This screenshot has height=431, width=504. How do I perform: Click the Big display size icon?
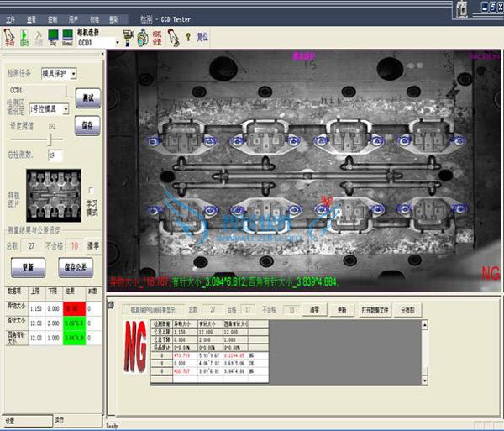pos(52,36)
